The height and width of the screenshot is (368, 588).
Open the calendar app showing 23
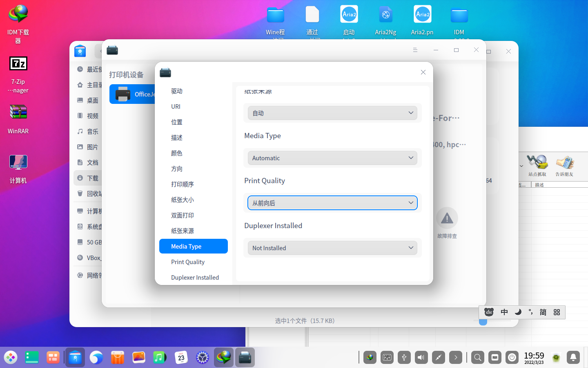click(181, 357)
